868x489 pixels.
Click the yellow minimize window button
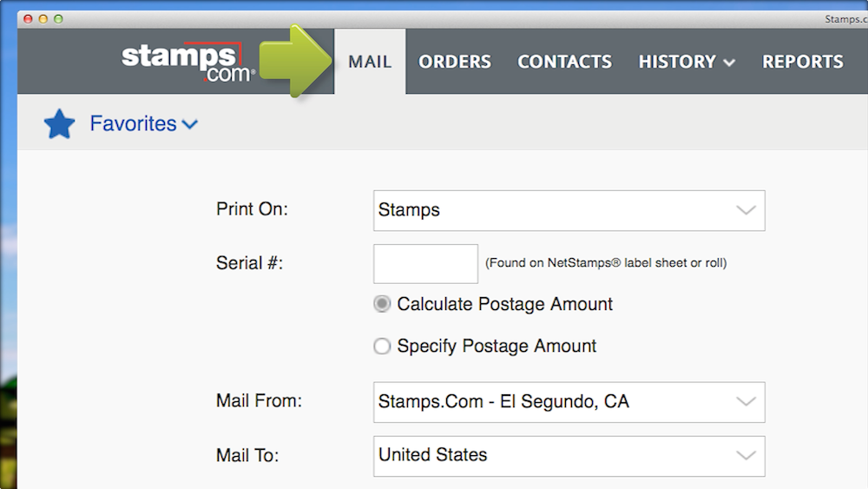click(43, 18)
